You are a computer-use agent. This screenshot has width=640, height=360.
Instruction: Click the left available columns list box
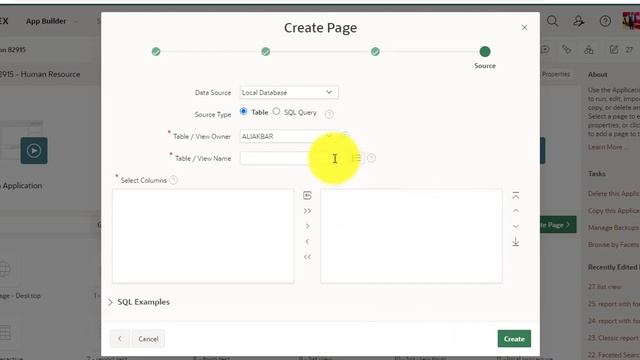pyautogui.click(x=203, y=236)
